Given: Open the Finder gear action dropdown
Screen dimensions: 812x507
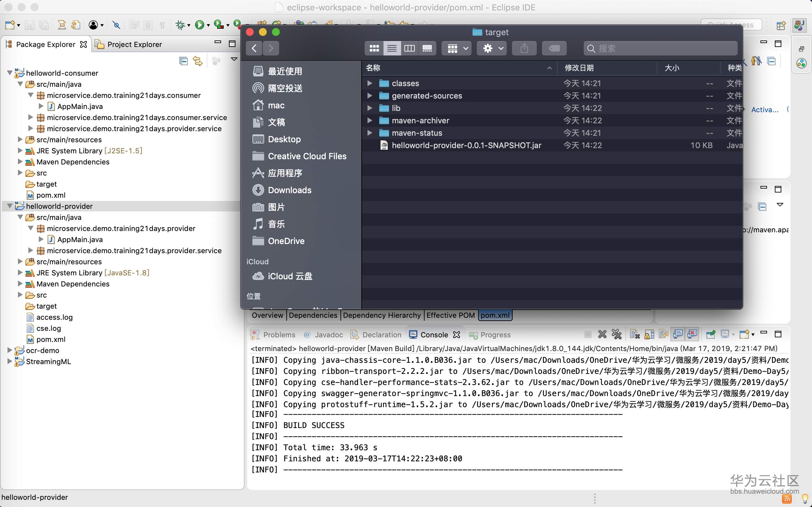Looking at the screenshot, I should click(492, 48).
